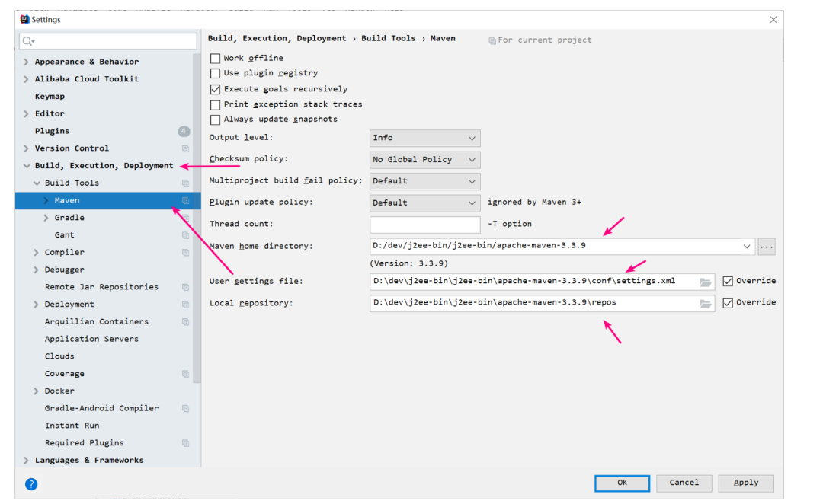Open the Checksum policy dropdown
823x504 pixels.
(x=424, y=159)
